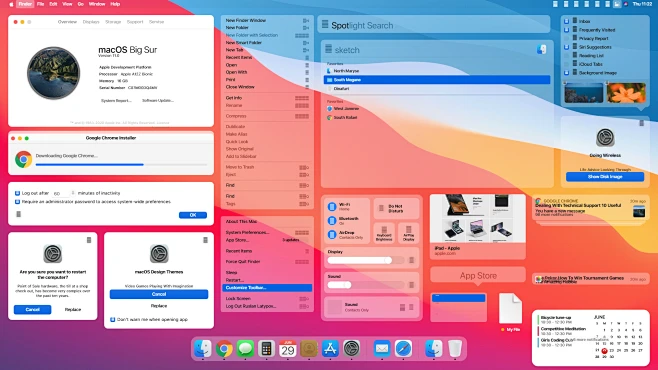658x370 pixels.
Task: Enable Privacy Report checkbox
Action: 567,38
